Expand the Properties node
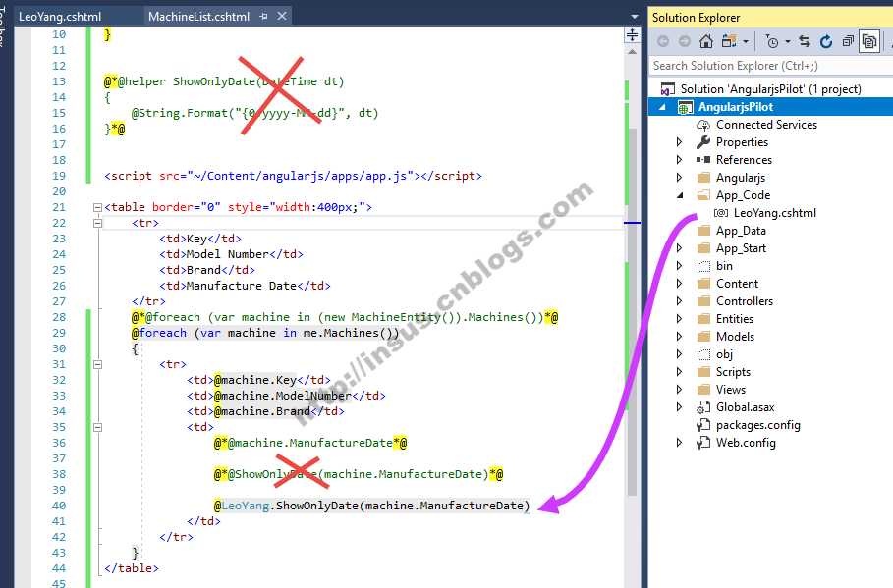This screenshot has height=588, width=893. coord(679,141)
